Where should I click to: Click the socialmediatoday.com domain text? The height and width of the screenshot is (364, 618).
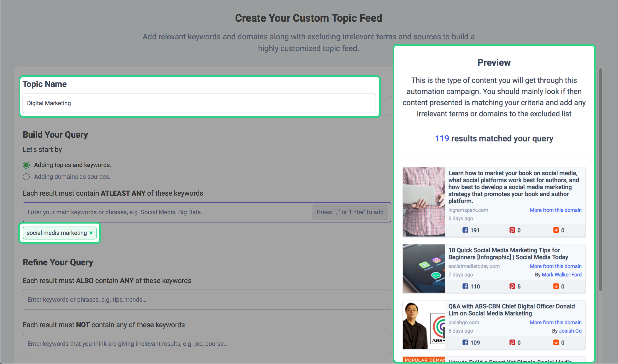[x=474, y=266]
